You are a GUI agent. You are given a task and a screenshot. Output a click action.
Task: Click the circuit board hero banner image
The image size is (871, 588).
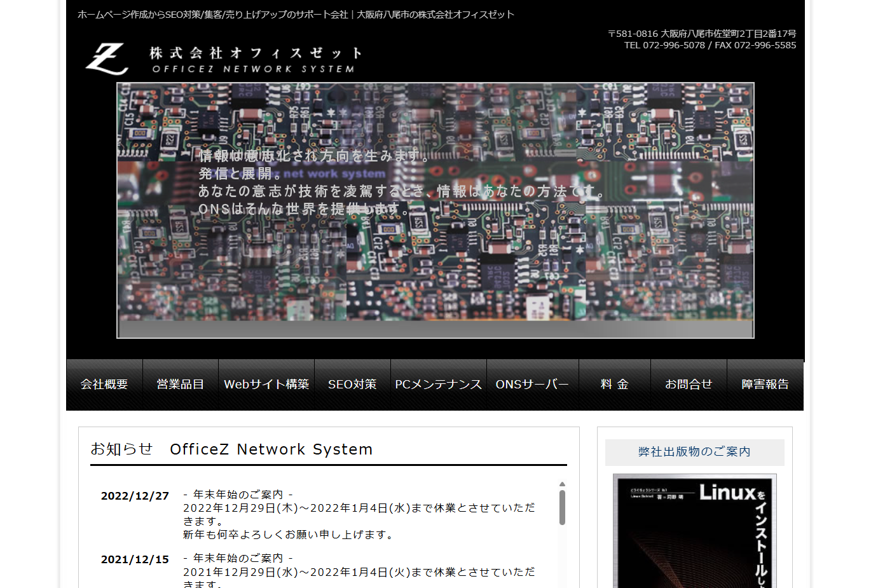pos(435,210)
